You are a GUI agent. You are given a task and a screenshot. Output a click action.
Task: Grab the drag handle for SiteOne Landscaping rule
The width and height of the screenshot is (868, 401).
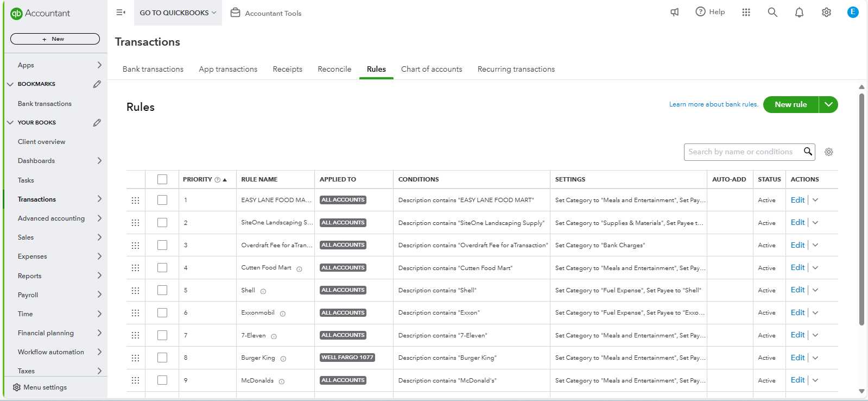click(135, 223)
